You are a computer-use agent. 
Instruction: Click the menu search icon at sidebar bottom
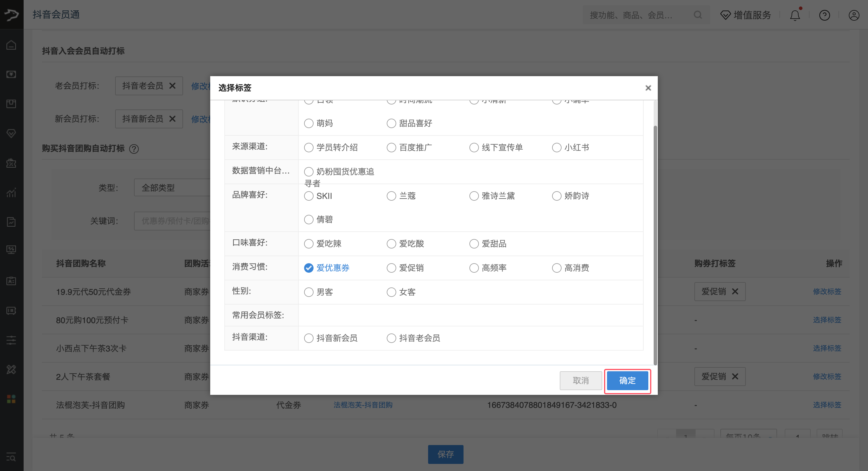(11, 457)
